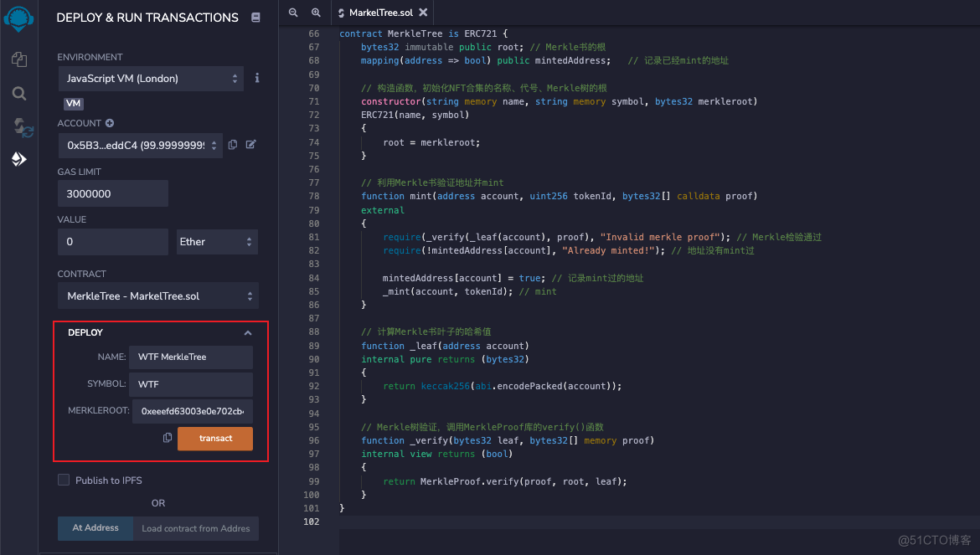Zoom in the editor font
Image resolution: width=980 pixels, height=555 pixels.
point(317,13)
